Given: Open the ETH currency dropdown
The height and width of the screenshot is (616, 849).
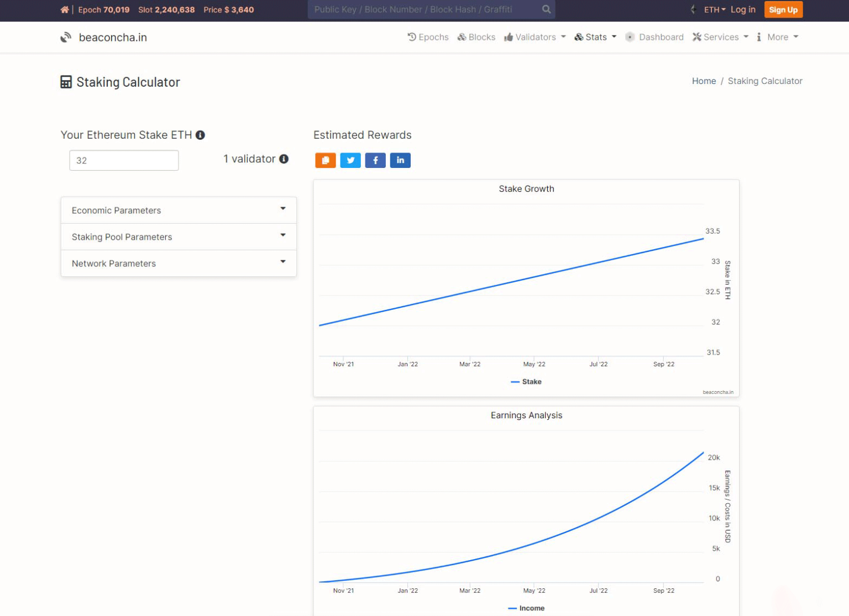Looking at the screenshot, I should pos(715,9).
